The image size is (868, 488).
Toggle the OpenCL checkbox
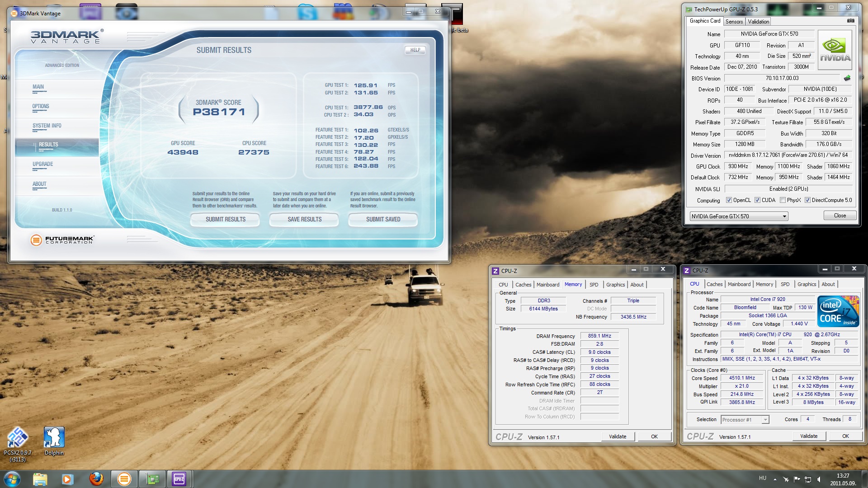(x=729, y=200)
